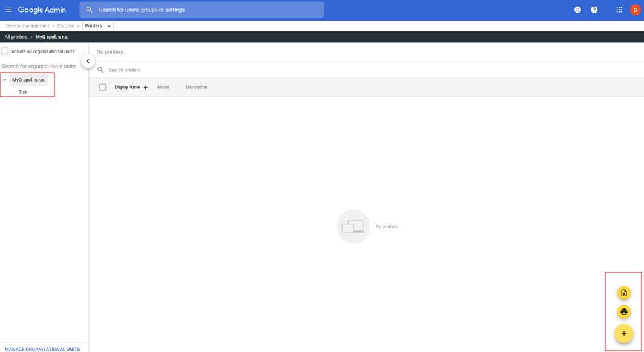
Task: Open the account avatar circle
Action: coord(635,10)
